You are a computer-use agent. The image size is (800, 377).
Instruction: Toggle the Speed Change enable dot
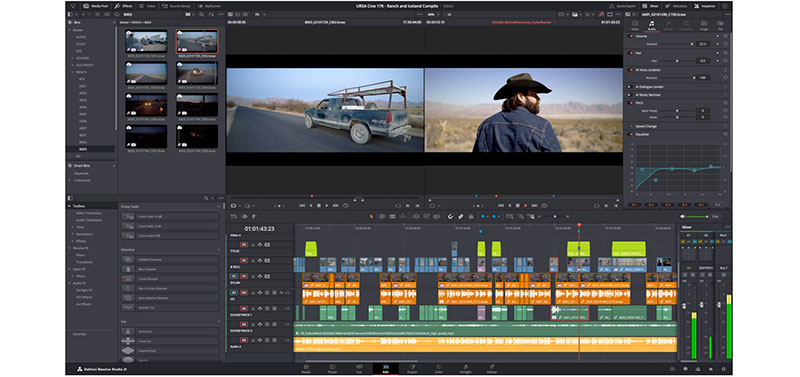tap(631, 126)
